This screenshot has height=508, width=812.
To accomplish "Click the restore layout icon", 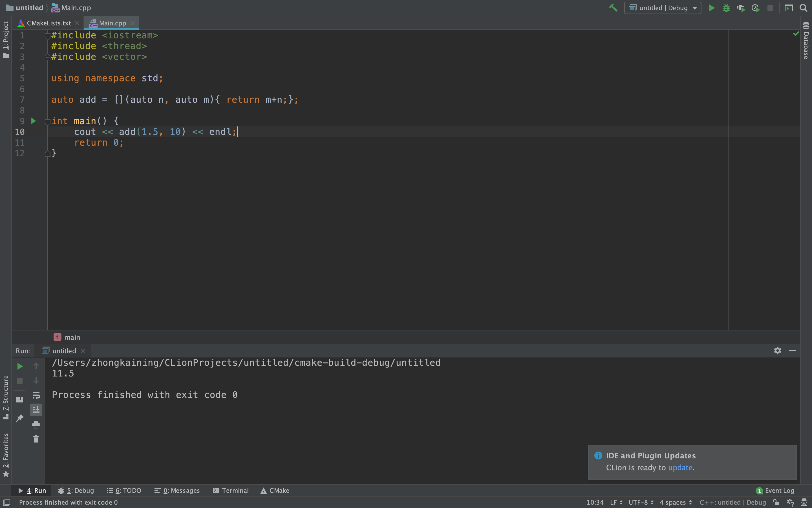I will click(20, 399).
